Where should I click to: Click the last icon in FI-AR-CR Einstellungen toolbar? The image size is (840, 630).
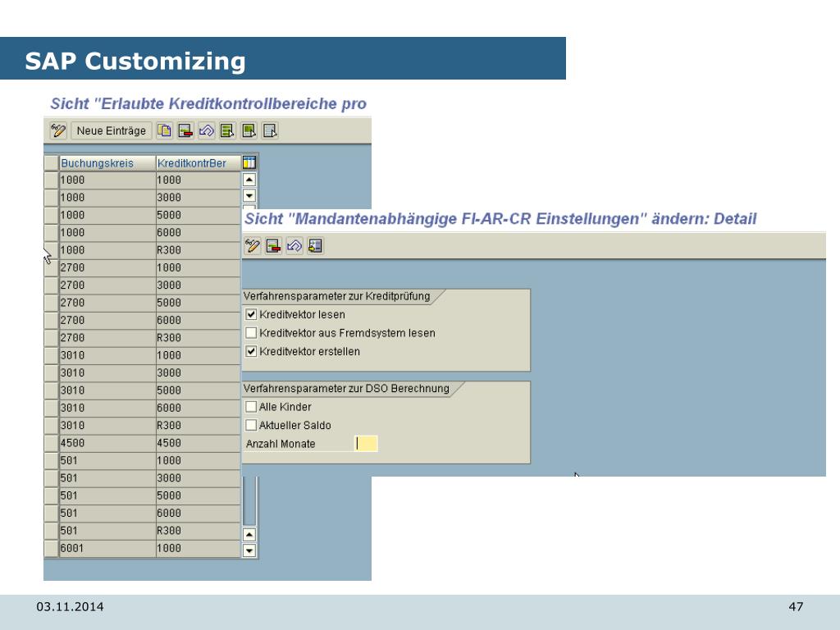point(315,246)
